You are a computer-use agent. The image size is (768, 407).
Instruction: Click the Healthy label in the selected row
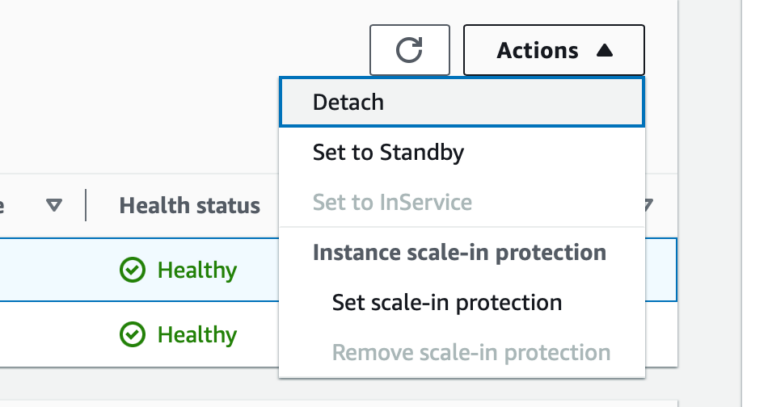pos(197,270)
